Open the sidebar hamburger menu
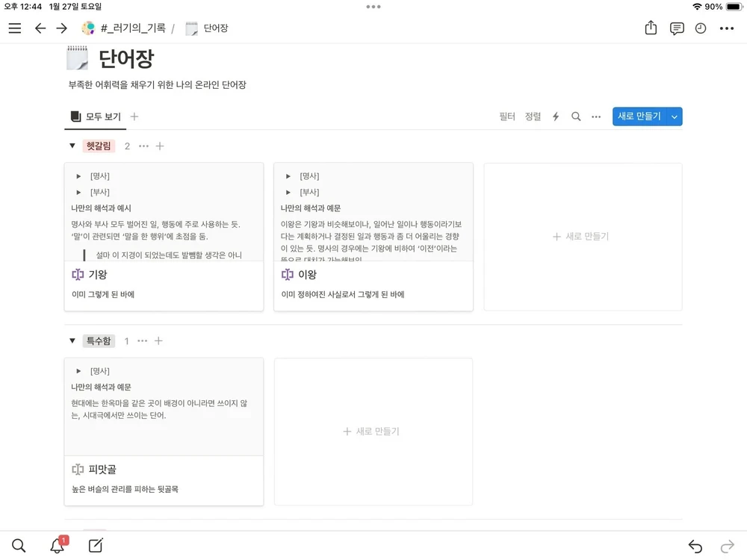This screenshot has height=560, width=747. [x=15, y=28]
